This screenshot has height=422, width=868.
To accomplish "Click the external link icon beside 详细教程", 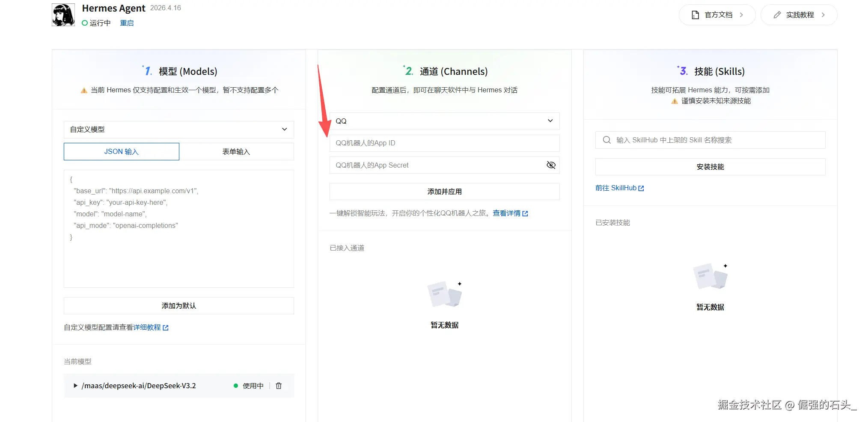I will click(166, 328).
